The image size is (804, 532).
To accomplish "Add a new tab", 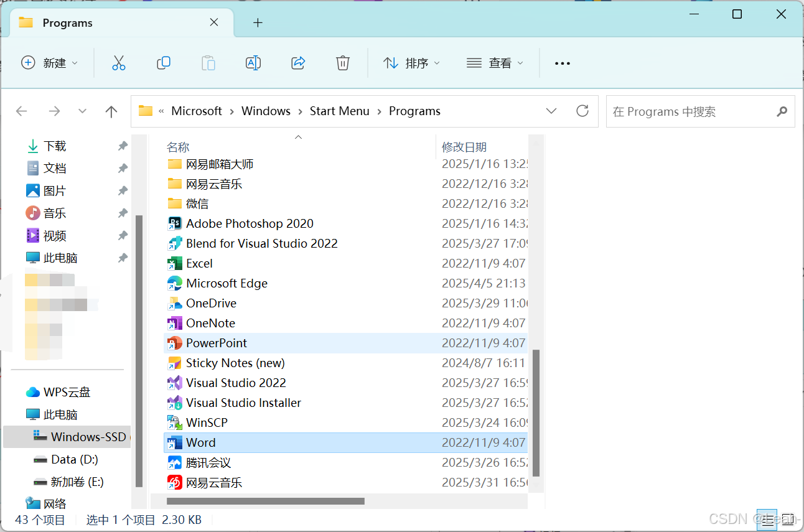I will pyautogui.click(x=258, y=23).
